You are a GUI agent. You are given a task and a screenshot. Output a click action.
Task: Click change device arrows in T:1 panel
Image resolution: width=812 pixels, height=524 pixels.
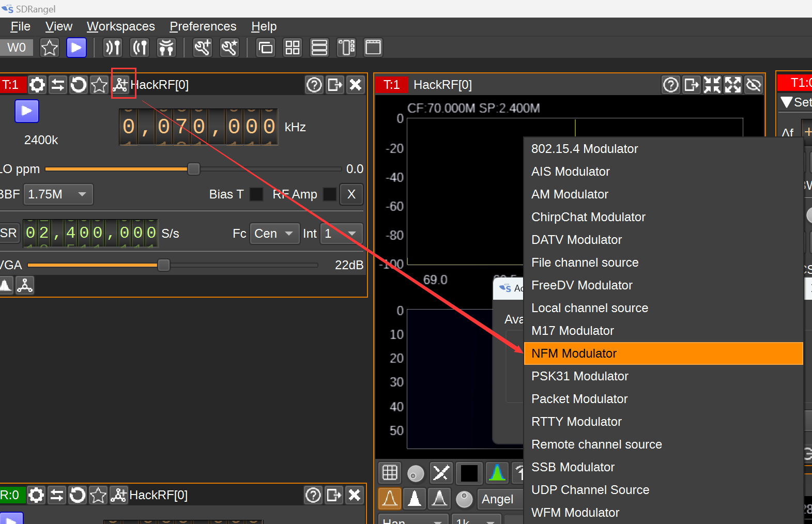coord(58,85)
